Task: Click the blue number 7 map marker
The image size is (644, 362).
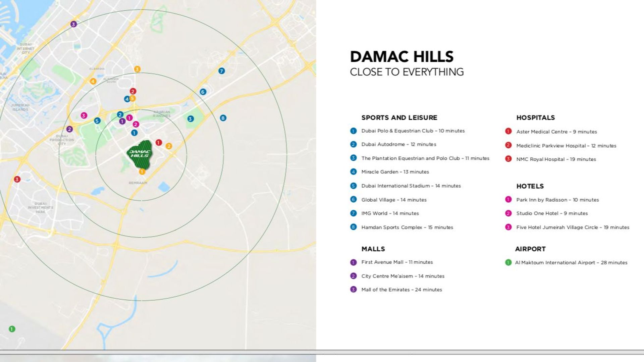Action: (x=221, y=71)
